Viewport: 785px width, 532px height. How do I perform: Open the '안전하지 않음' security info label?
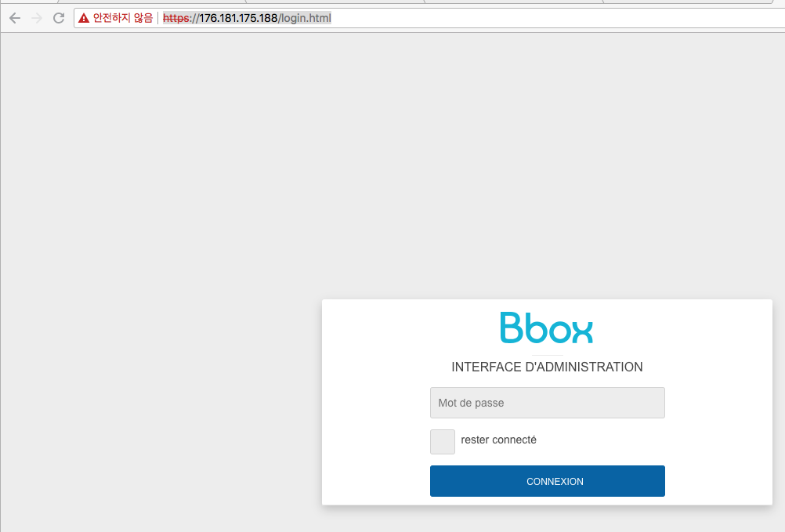123,18
